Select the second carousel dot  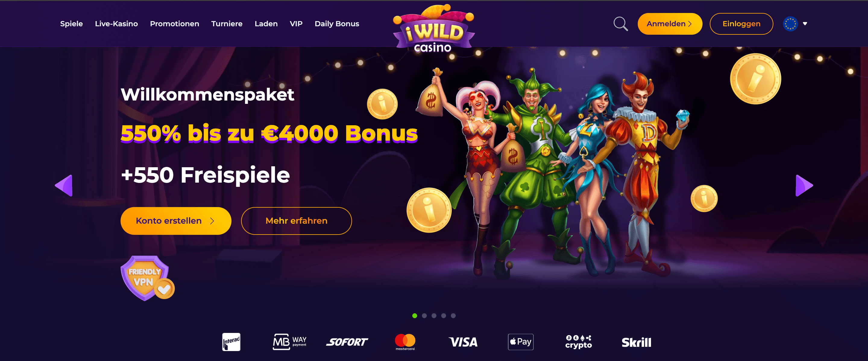point(424,316)
